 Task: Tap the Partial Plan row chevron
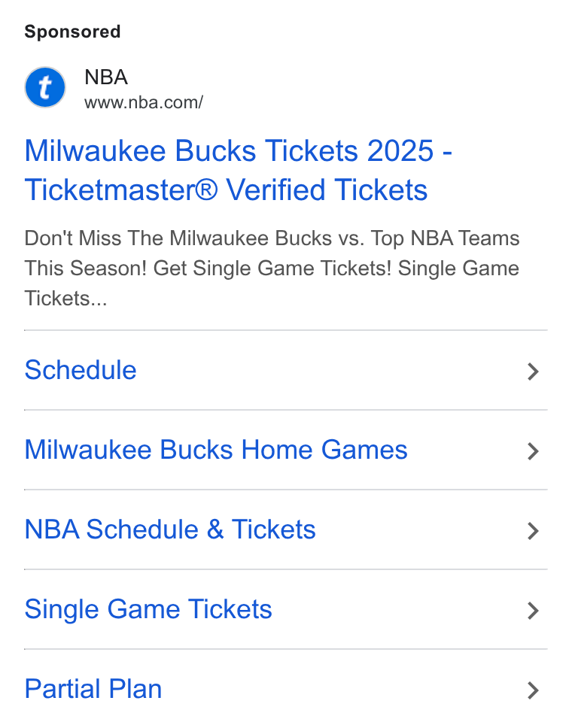[533, 690]
